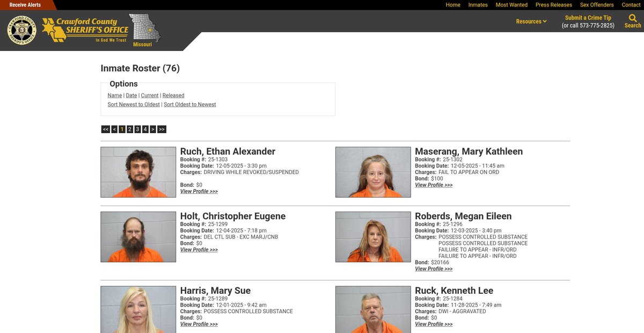Click the Crawford County Sheriff badge logo
Viewport: 644px width, 333px height.
tap(22, 30)
